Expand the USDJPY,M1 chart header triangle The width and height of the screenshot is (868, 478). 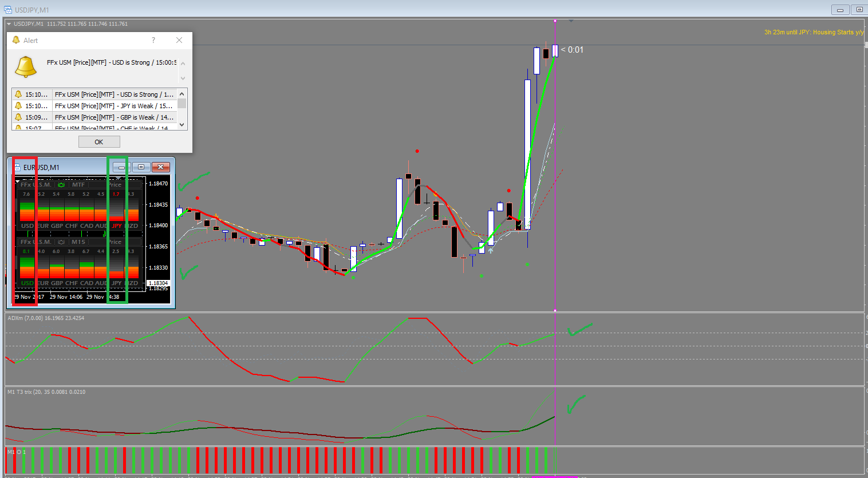[9, 24]
